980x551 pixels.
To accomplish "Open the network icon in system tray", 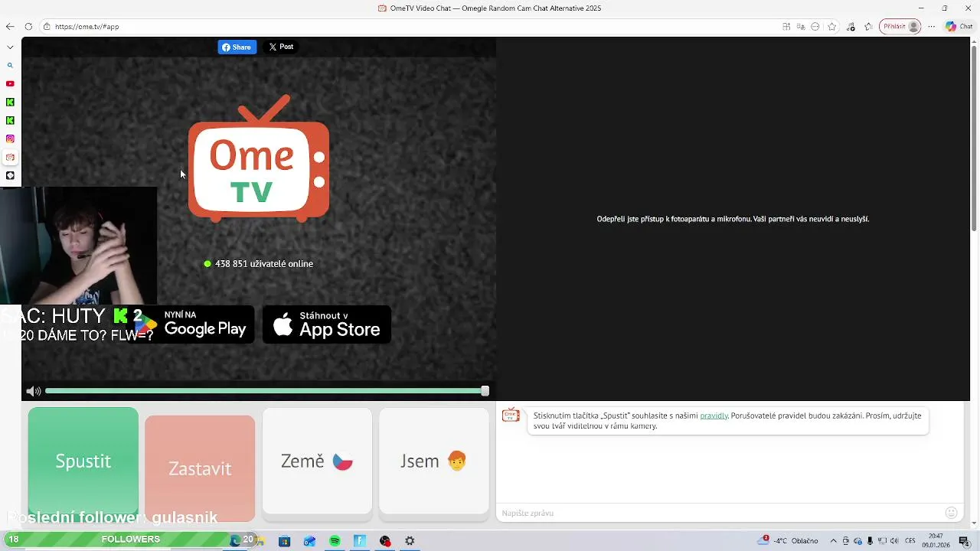I will 883,541.
